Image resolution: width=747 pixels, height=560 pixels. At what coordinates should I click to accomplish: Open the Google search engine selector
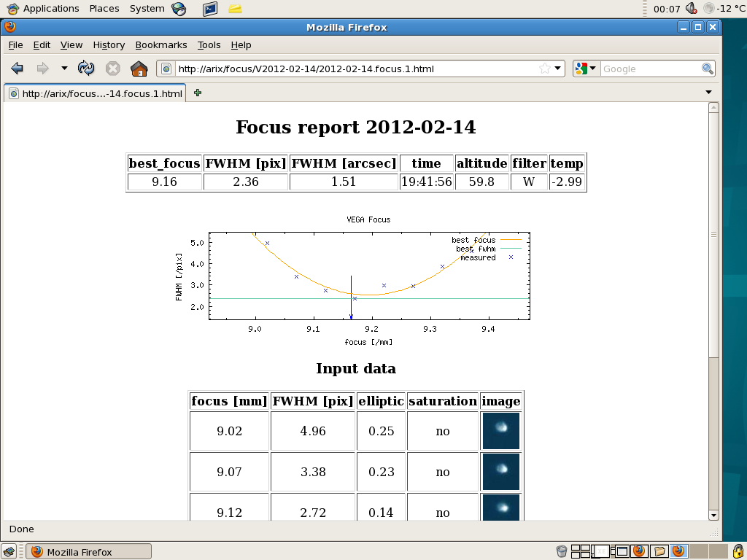(586, 69)
